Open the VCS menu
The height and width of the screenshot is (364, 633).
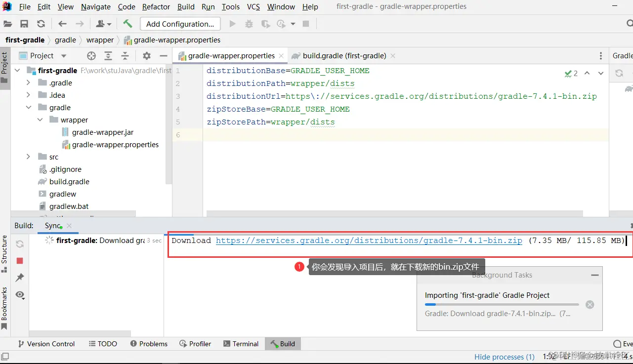(253, 7)
